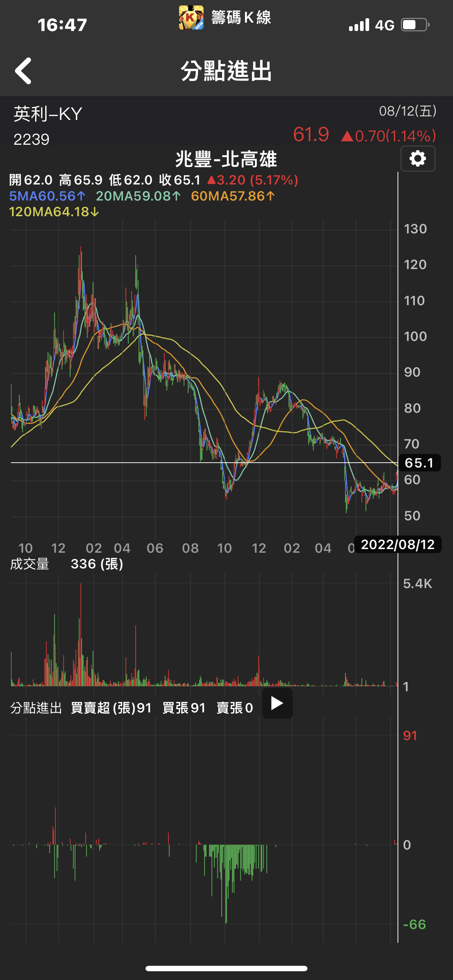The width and height of the screenshot is (453, 980).
Task: Tap the 分點進出 indicator label
Action: click(x=36, y=708)
